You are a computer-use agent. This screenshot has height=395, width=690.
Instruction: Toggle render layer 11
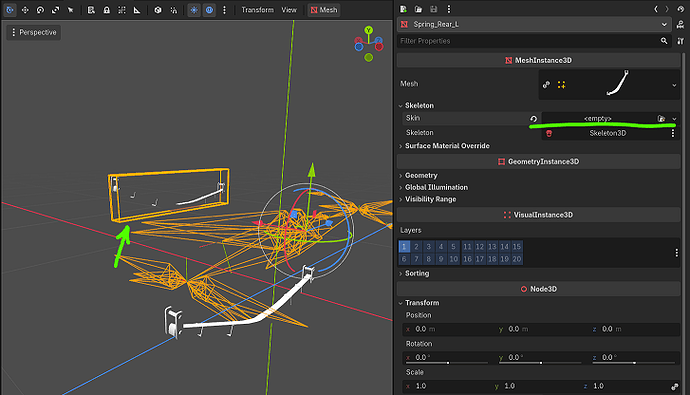click(x=467, y=246)
